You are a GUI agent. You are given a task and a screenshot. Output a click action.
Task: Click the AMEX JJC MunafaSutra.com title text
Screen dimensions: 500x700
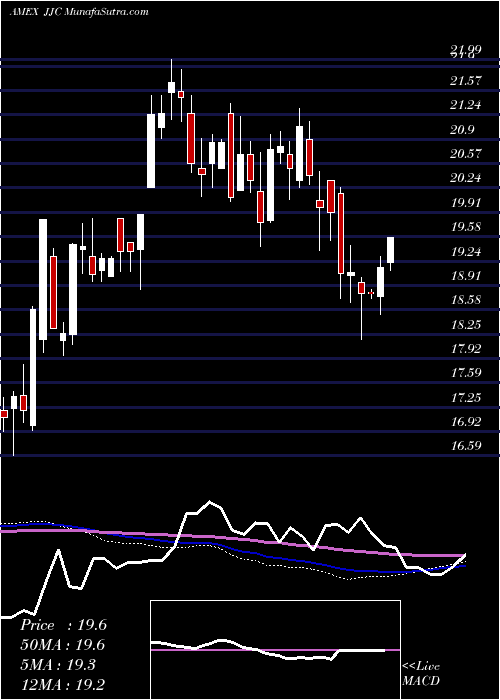[79, 12]
